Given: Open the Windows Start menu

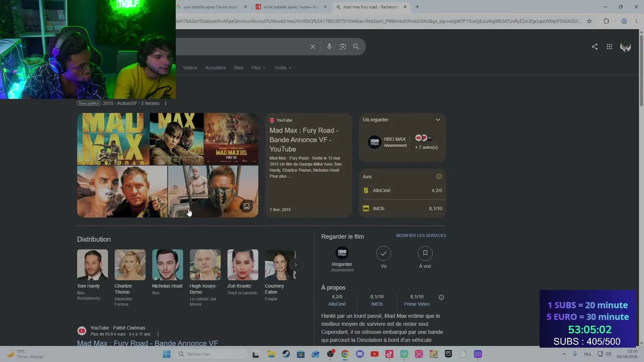Looking at the screenshot, I should pyautogui.click(x=167, y=354).
